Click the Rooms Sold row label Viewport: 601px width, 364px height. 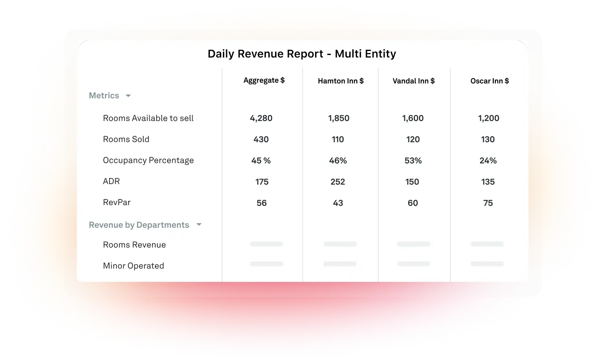[x=126, y=139]
